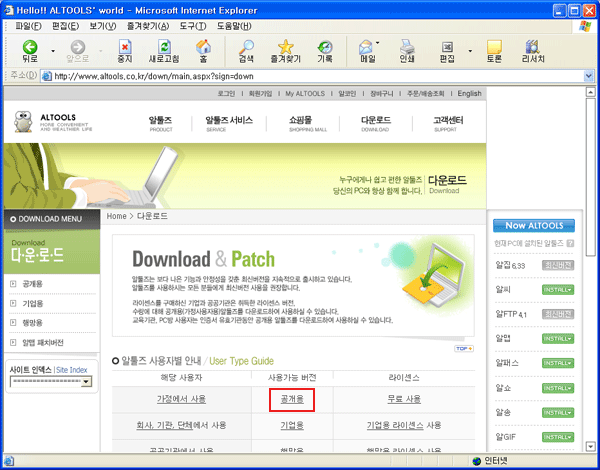Click the My ALTOOLS link
The image size is (600, 470).
(305, 93)
